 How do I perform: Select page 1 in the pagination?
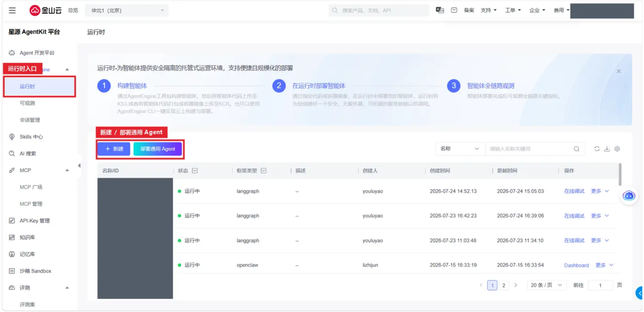(x=492, y=285)
